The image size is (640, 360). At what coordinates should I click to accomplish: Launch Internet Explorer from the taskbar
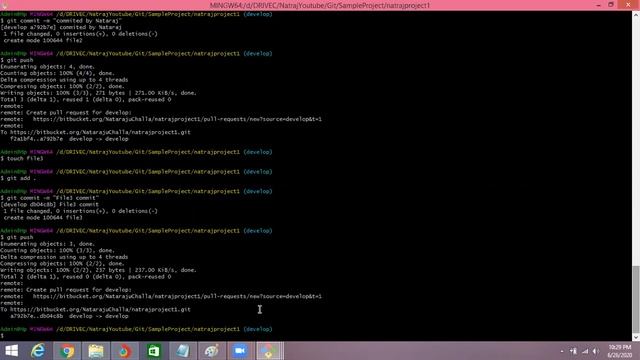pyautogui.click(x=38, y=351)
